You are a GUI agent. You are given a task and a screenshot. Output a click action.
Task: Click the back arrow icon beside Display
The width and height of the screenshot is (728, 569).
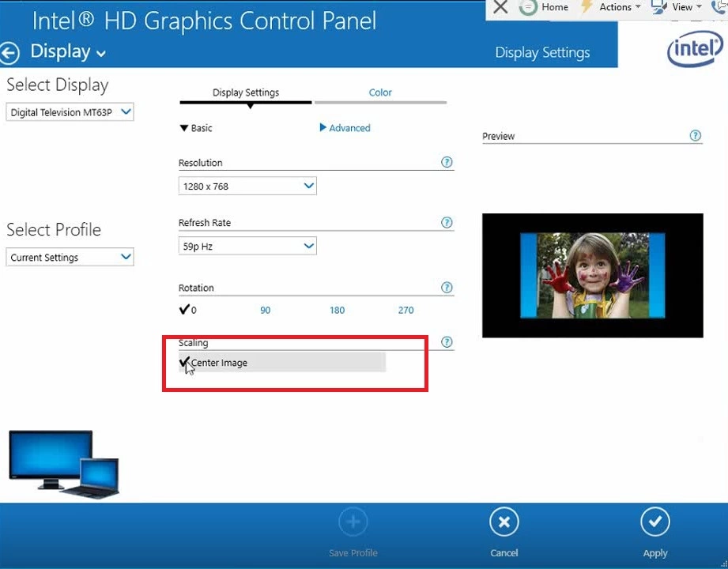pyautogui.click(x=9, y=53)
